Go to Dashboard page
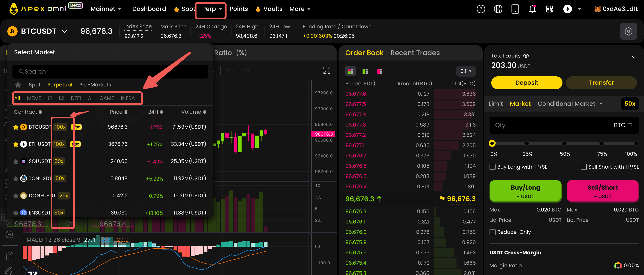Viewport: 644px width, 275px height. (149, 9)
